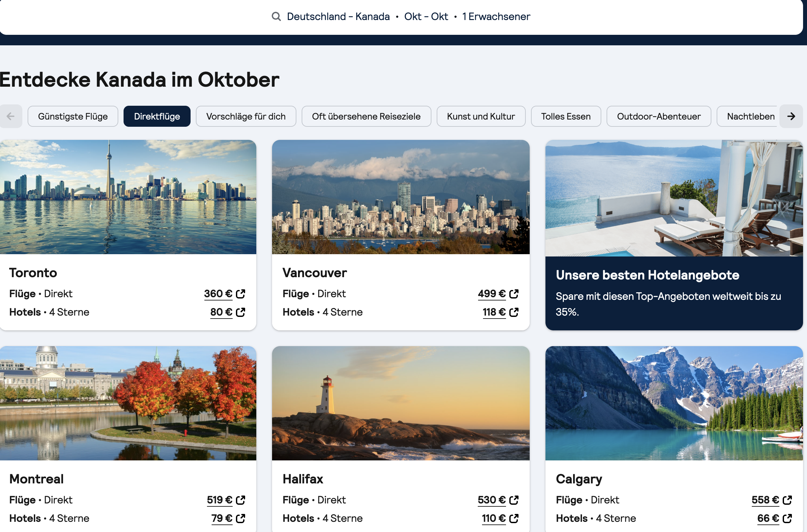This screenshot has width=807, height=532.
Task: Open external link icon beside Toronto 80 €
Action: point(241,312)
